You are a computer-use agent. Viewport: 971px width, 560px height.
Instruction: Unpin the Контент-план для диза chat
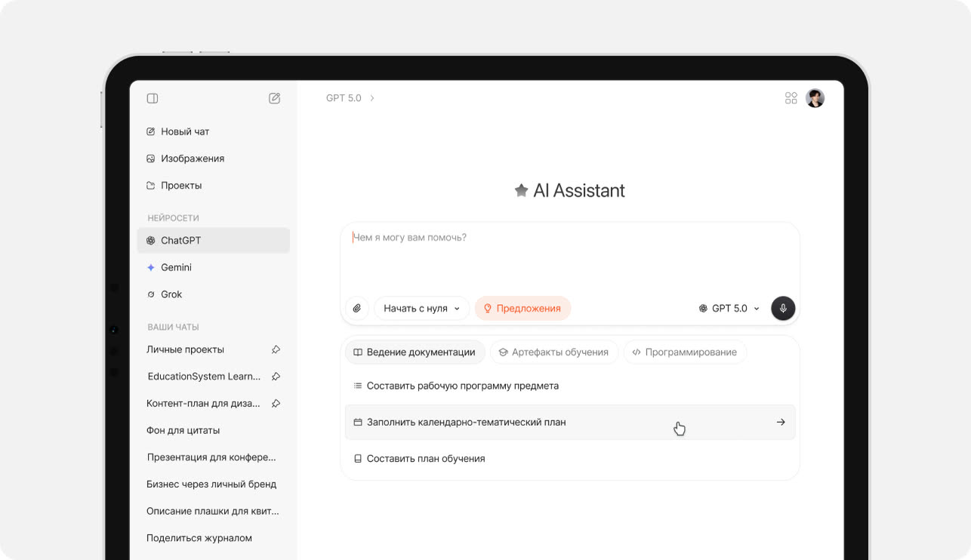(x=276, y=403)
